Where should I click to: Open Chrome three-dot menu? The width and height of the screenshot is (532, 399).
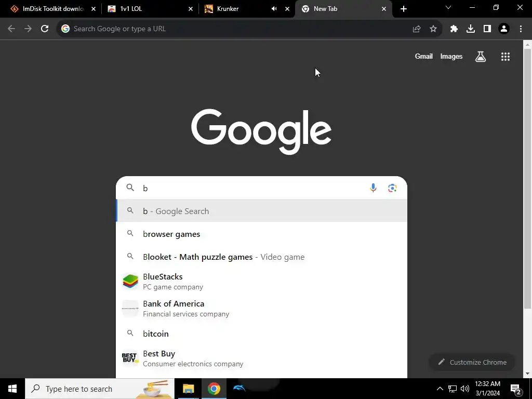[521, 29]
